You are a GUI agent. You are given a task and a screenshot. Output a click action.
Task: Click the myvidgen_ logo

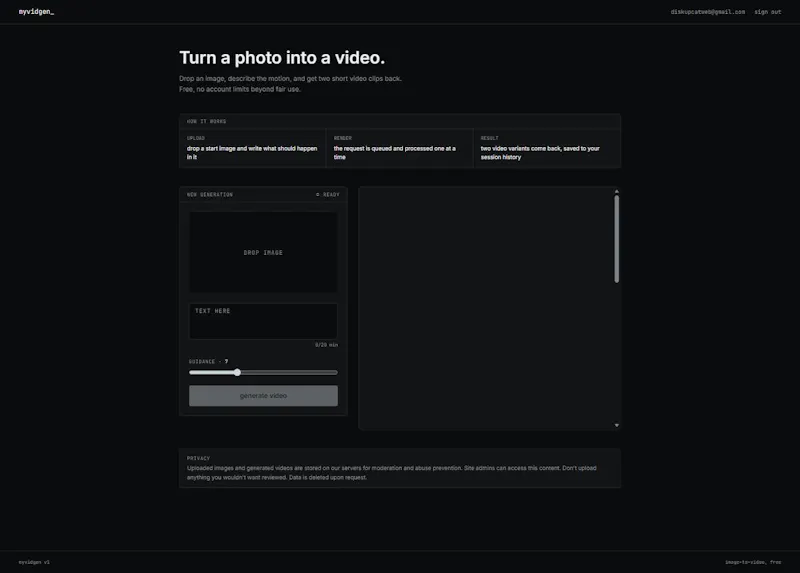[x=36, y=12]
